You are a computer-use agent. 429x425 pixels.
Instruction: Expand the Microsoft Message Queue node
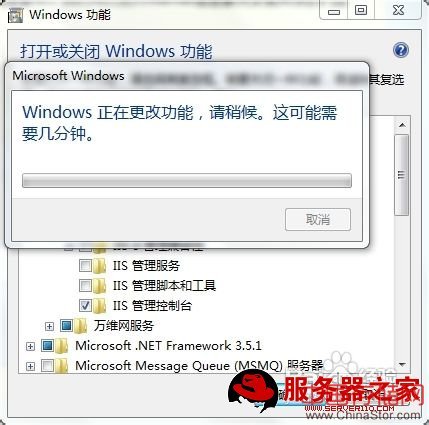tap(30, 366)
